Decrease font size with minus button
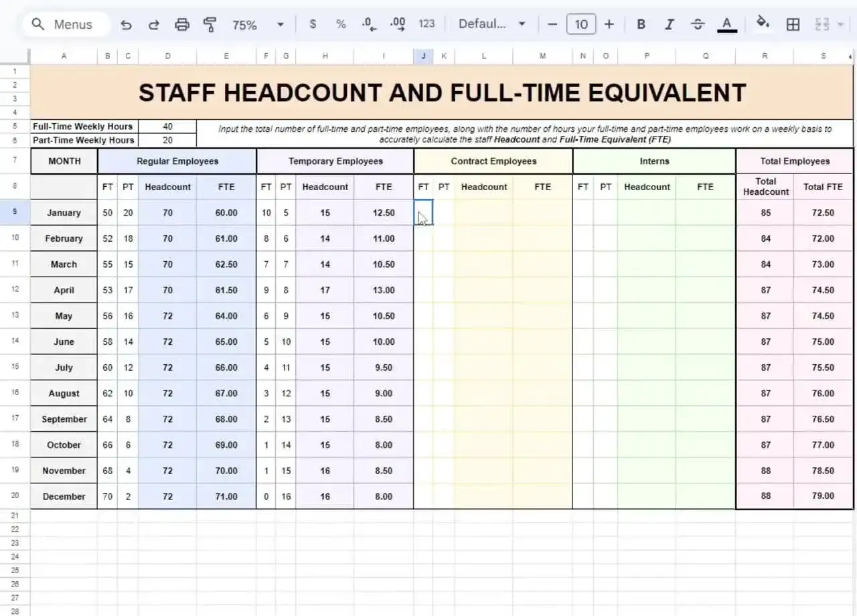 (x=552, y=24)
